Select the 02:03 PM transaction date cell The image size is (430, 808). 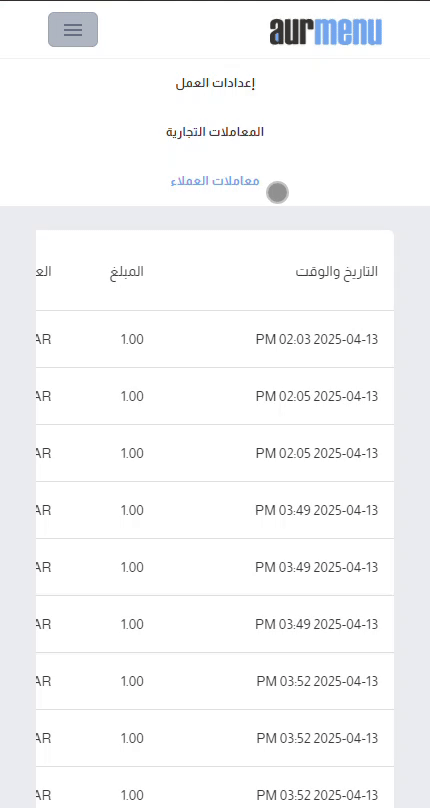tap(317, 340)
